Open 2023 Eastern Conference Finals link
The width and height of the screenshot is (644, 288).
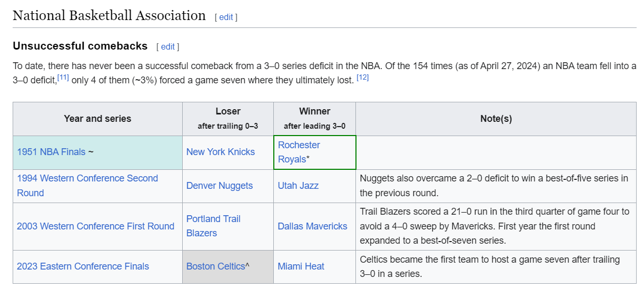(x=83, y=266)
